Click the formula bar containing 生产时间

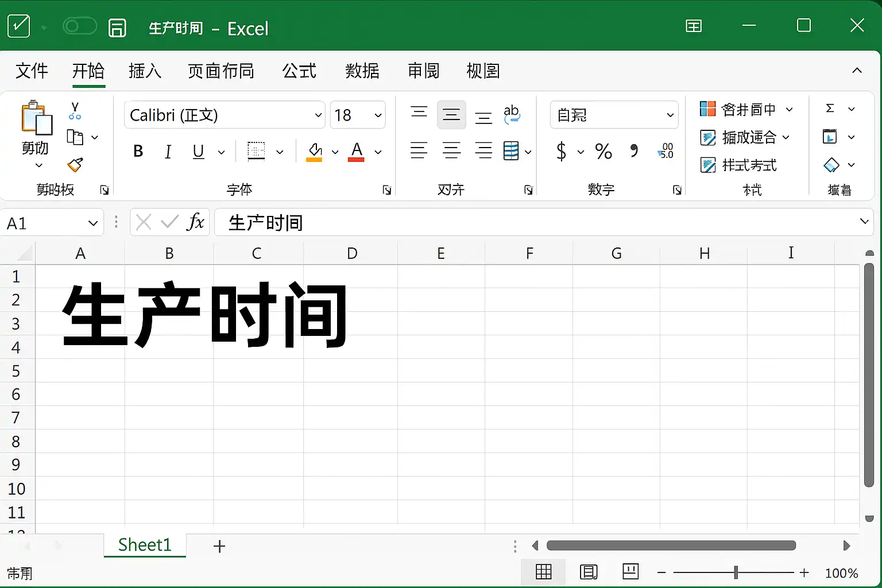tap(544, 222)
